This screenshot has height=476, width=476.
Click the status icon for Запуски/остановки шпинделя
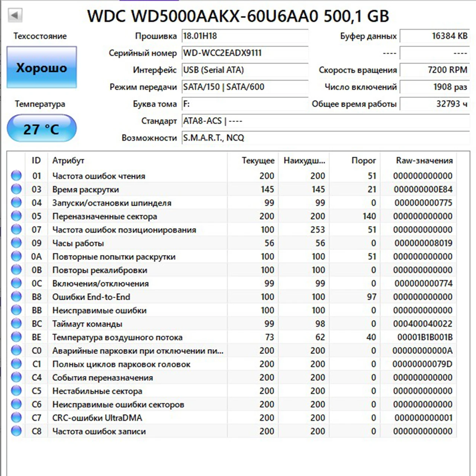tap(16, 203)
